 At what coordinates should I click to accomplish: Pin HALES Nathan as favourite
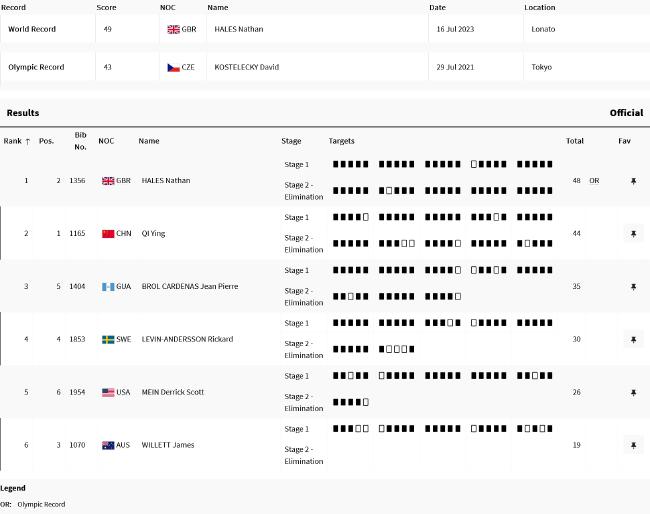pos(632,181)
